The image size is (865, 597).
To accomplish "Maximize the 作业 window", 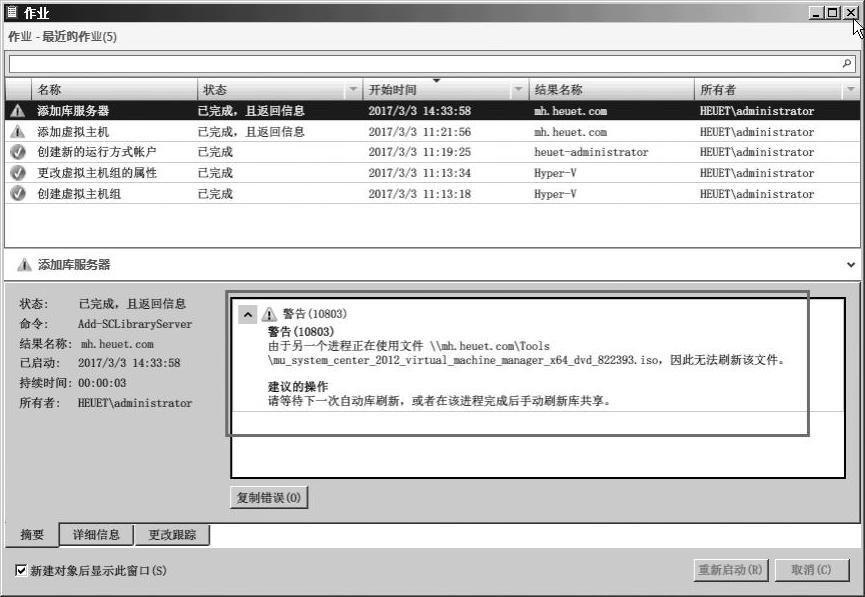I will (x=834, y=12).
